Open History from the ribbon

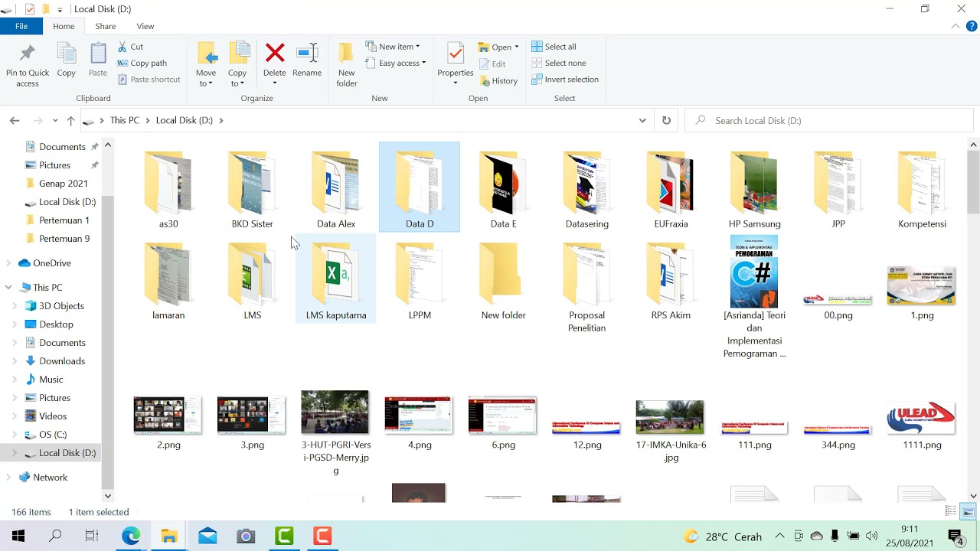[498, 81]
